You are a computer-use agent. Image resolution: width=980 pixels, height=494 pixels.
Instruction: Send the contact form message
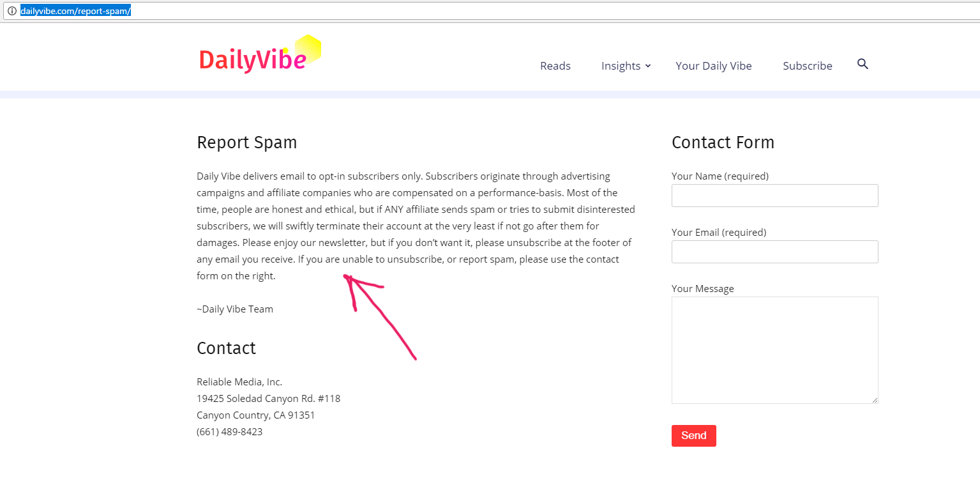(694, 436)
